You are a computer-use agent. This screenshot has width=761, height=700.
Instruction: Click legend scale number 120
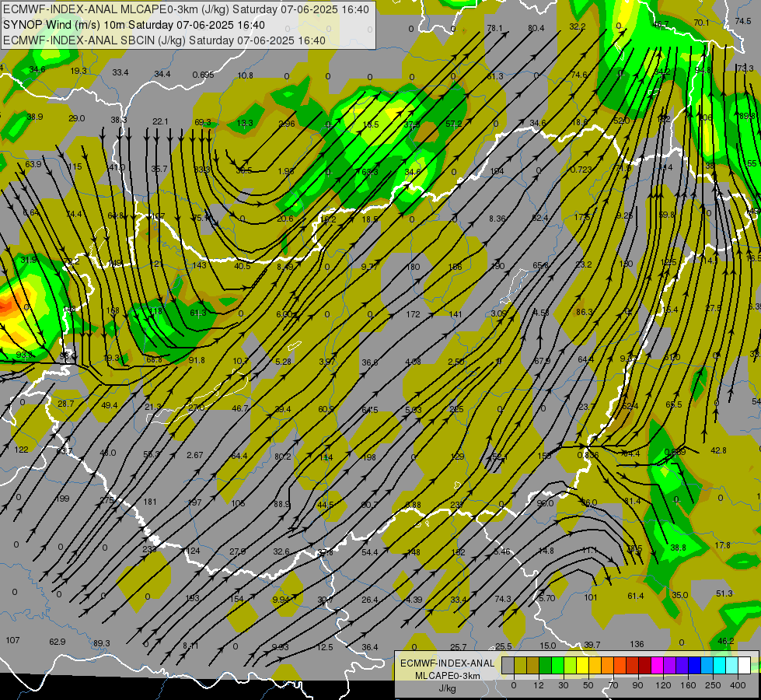pyautogui.click(x=664, y=685)
